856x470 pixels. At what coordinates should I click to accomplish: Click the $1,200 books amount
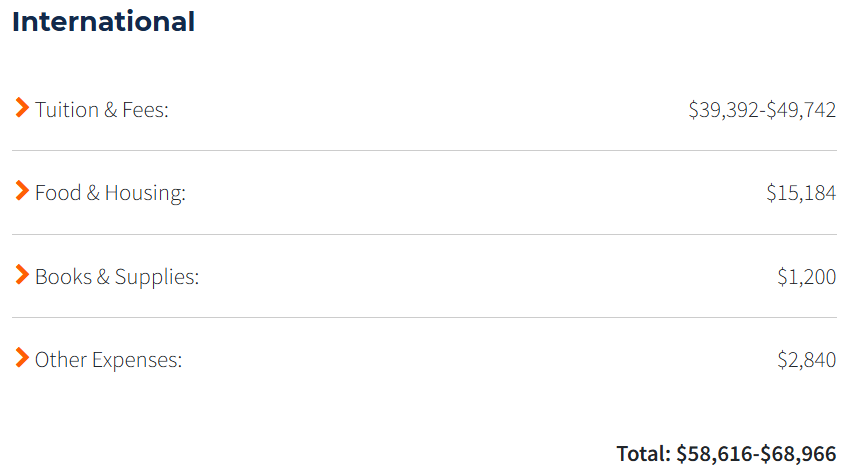(806, 277)
